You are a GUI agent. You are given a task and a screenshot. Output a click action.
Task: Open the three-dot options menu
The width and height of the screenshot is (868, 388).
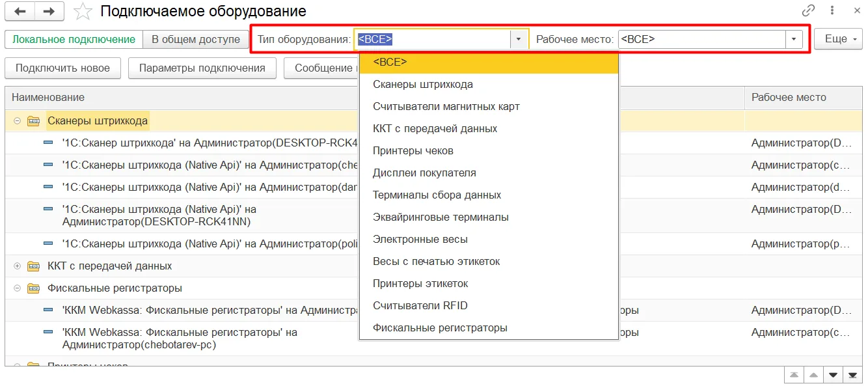[x=832, y=10]
